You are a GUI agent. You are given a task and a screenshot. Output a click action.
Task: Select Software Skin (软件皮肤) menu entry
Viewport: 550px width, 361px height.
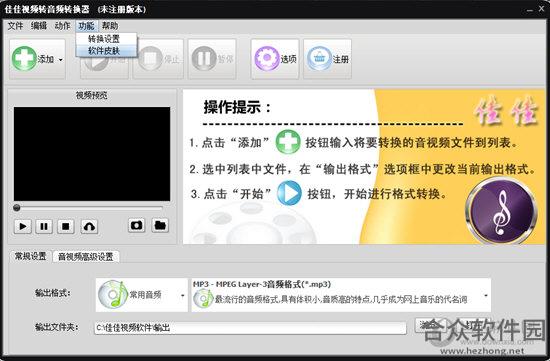pos(106,51)
